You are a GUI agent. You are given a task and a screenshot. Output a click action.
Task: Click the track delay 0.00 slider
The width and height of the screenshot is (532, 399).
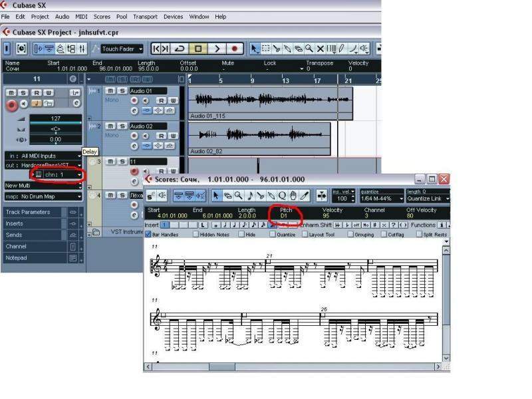[x=56, y=140]
